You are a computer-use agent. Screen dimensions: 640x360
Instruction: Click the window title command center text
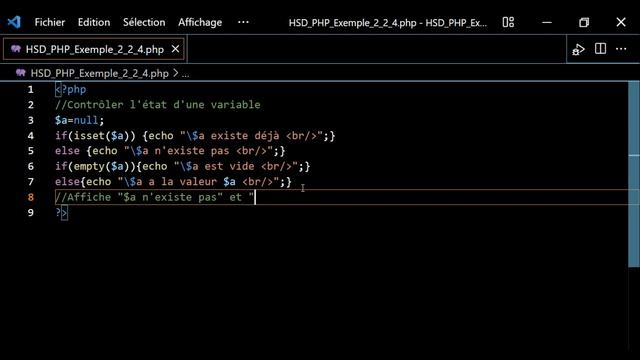coord(387,23)
